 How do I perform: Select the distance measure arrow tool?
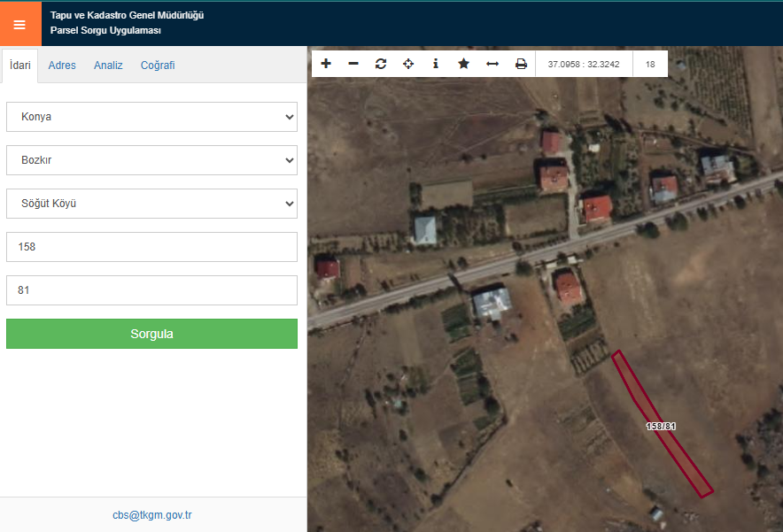(x=492, y=64)
